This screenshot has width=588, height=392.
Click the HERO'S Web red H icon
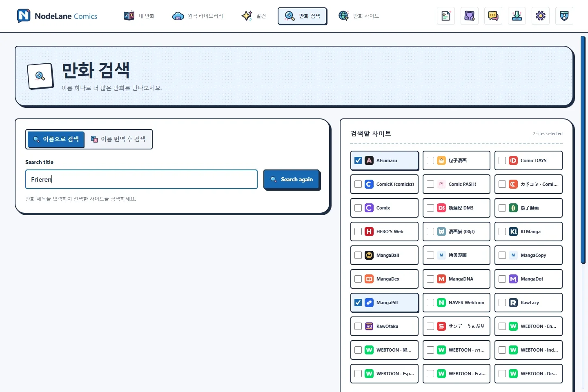point(369,232)
